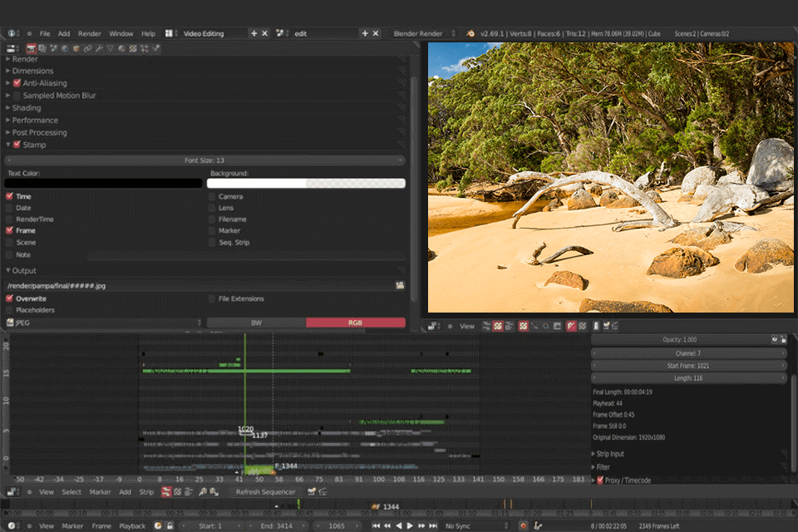Click the black Text Color swatch

(x=104, y=184)
